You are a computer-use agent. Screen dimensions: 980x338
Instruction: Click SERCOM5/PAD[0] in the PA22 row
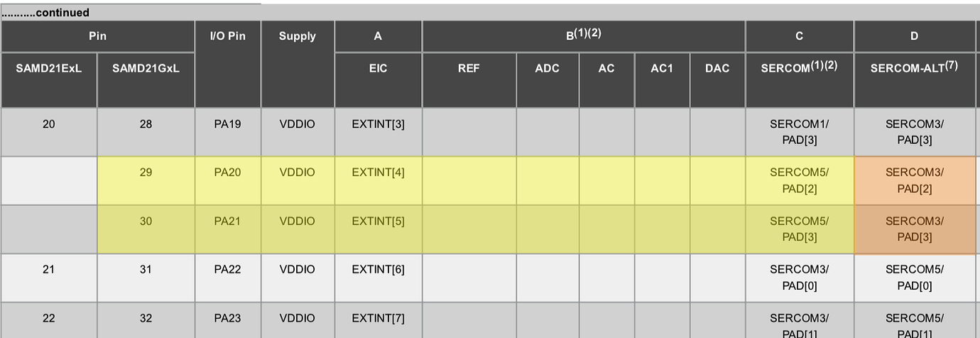click(x=914, y=277)
